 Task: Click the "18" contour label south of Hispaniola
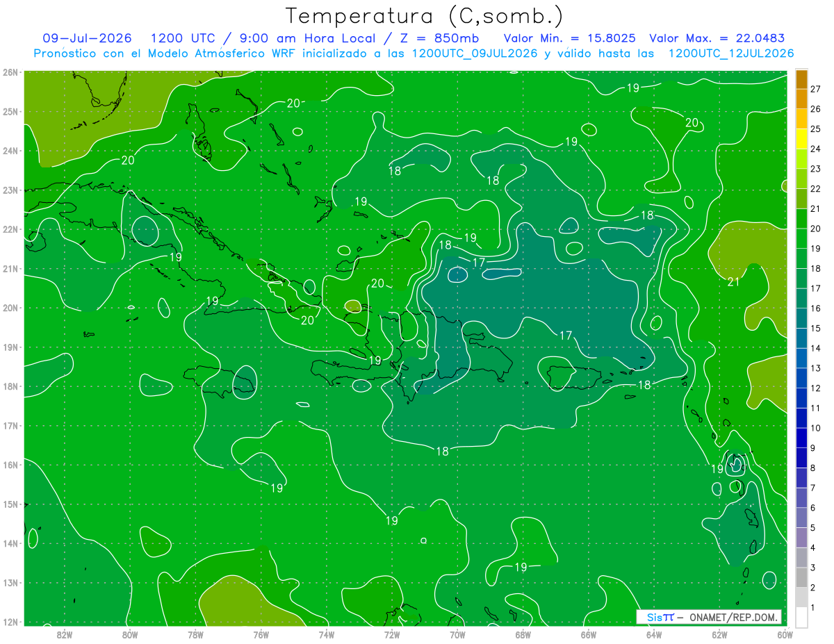point(442,451)
